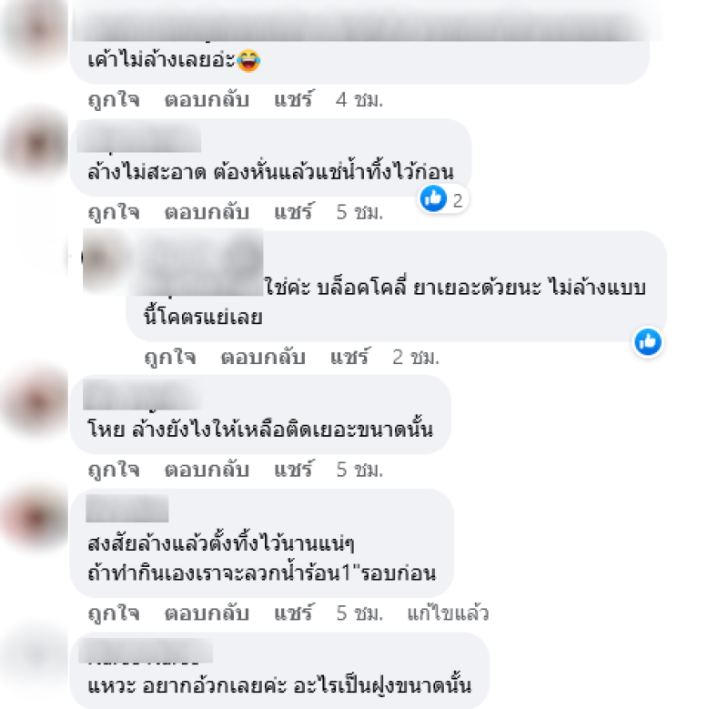The height and width of the screenshot is (709, 728).
Task: Reply to the ล้างไม่สะอาด comment via ตอบกลับ
Action: [207, 212]
